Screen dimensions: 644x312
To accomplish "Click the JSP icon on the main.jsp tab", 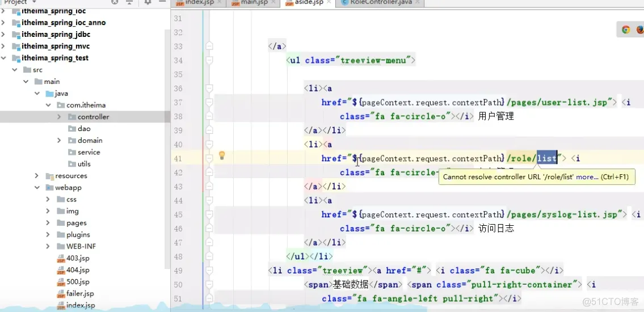I will [235, 3].
